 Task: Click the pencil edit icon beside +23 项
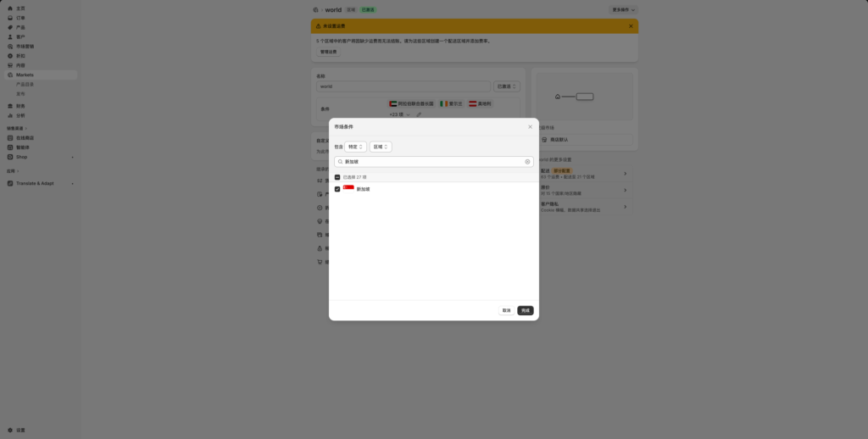(419, 114)
